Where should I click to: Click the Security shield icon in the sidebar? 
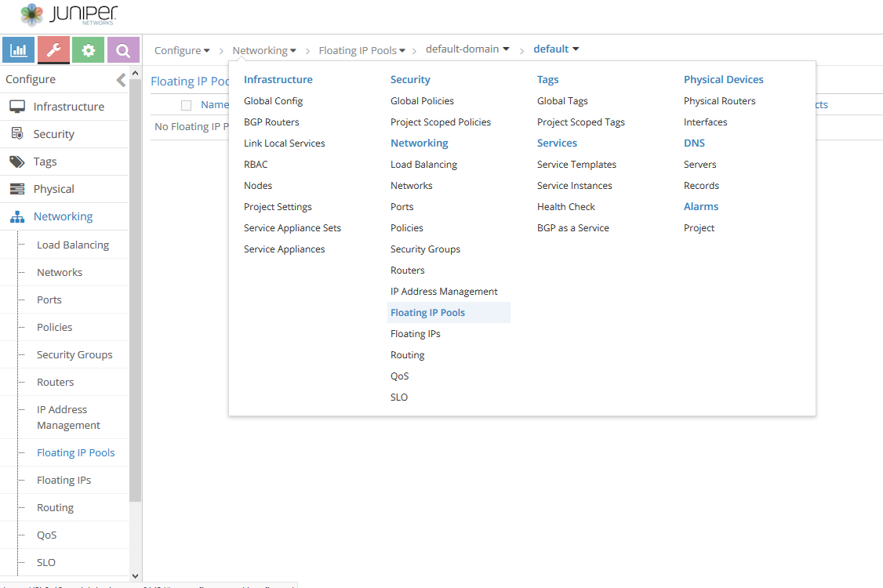17,134
